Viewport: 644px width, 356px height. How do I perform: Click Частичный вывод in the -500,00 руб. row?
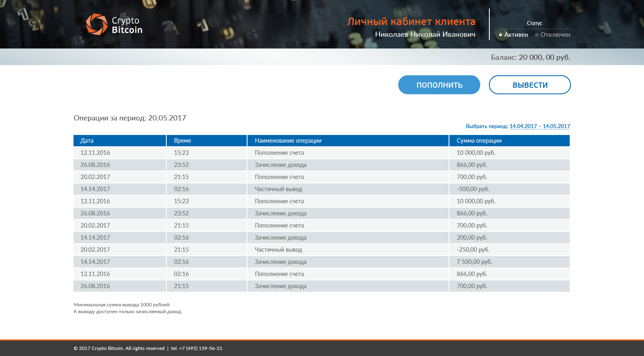(279, 189)
